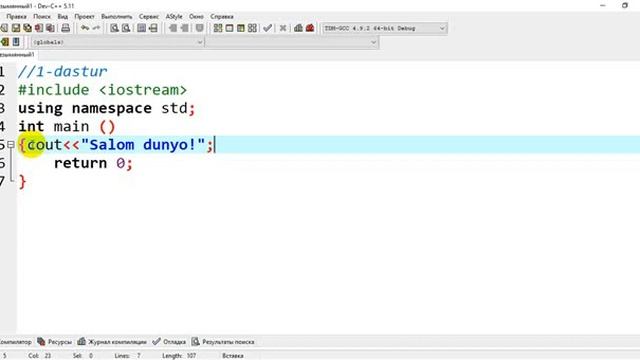Switch to the Ресурсы bottom tab

55,342
